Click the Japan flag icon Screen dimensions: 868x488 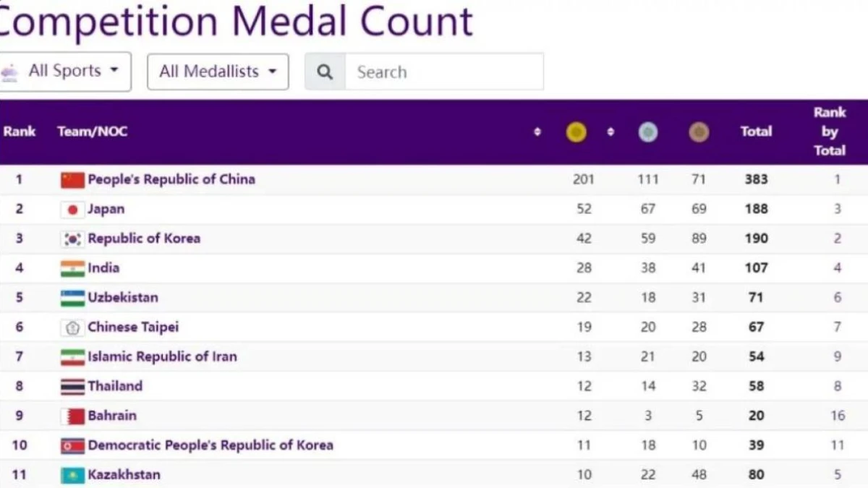point(72,210)
